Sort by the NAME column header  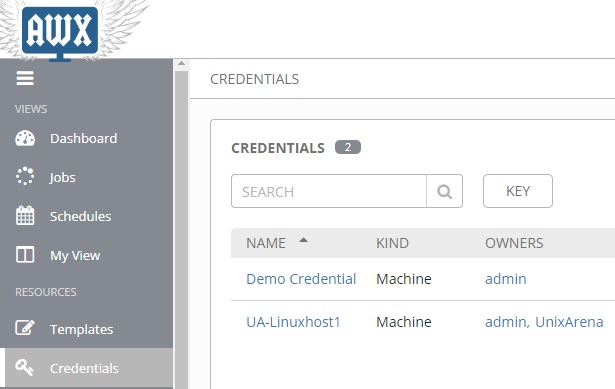click(x=266, y=243)
